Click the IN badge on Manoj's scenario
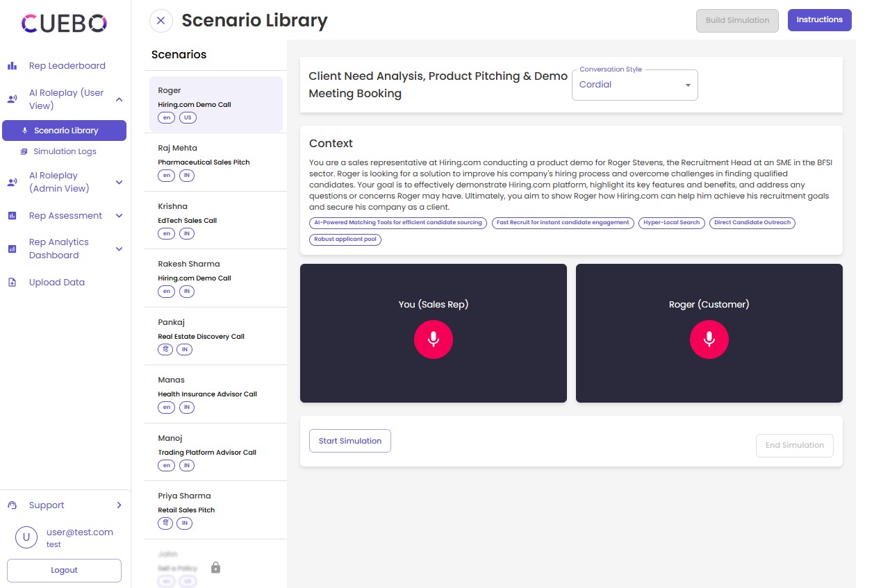This screenshot has height=588, width=874. pyautogui.click(x=187, y=466)
